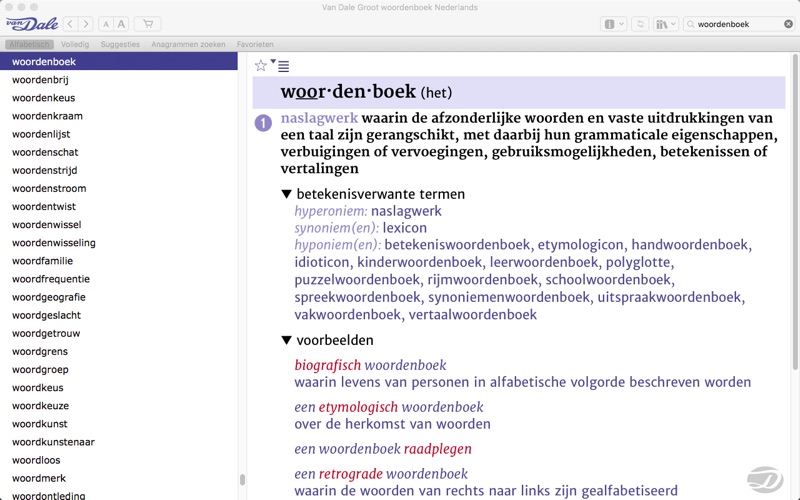Image resolution: width=800 pixels, height=500 pixels.
Task: Open the etymologicon hyponym link
Action: click(581, 245)
